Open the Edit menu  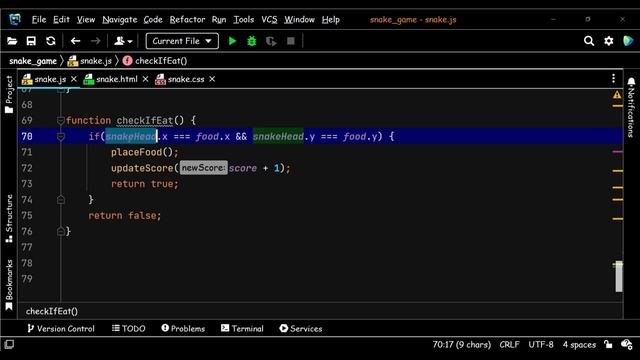click(x=61, y=20)
